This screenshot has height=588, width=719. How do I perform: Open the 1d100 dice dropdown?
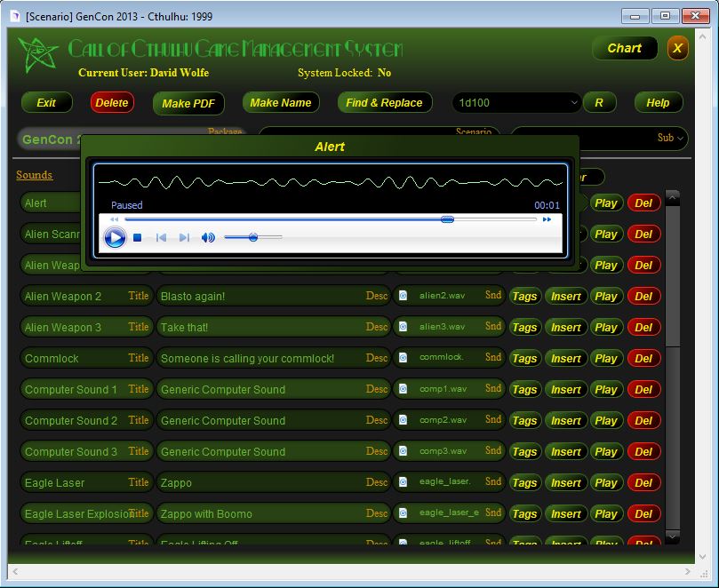point(516,103)
